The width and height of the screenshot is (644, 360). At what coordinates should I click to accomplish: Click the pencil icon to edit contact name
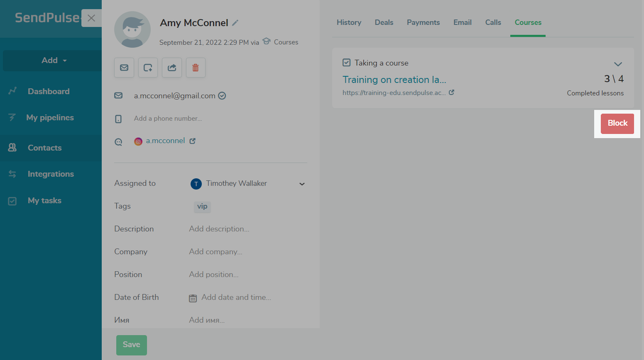coord(235,23)
